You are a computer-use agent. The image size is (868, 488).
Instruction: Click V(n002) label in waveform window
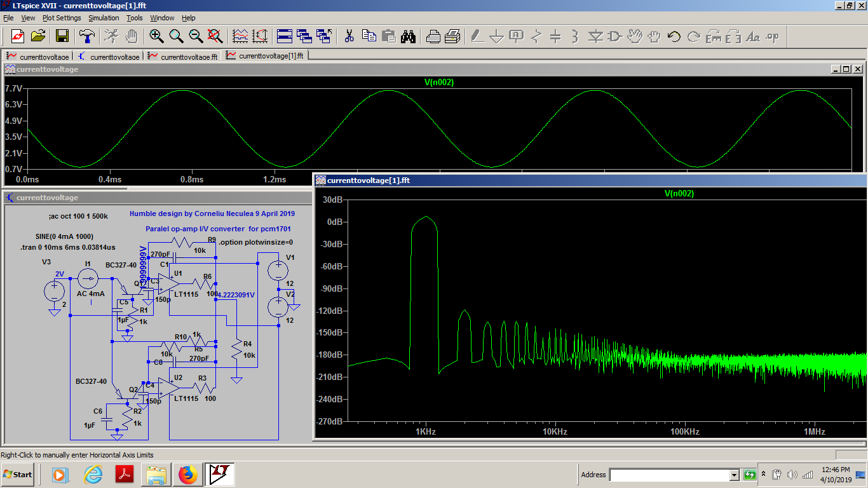[x=439, y=82]
